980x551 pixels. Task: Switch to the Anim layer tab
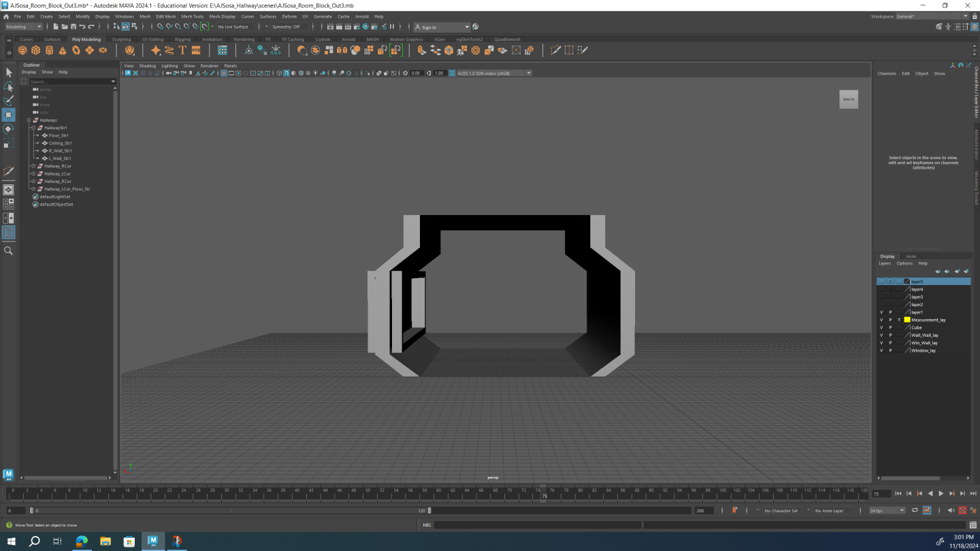click(911, 256)
